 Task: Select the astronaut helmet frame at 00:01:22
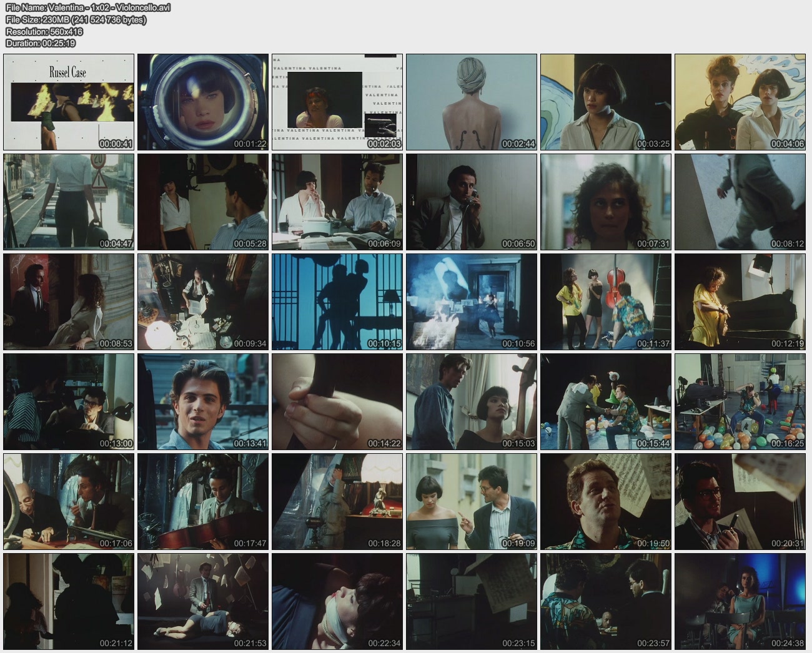pyautogui.click(x=203, y=102)
